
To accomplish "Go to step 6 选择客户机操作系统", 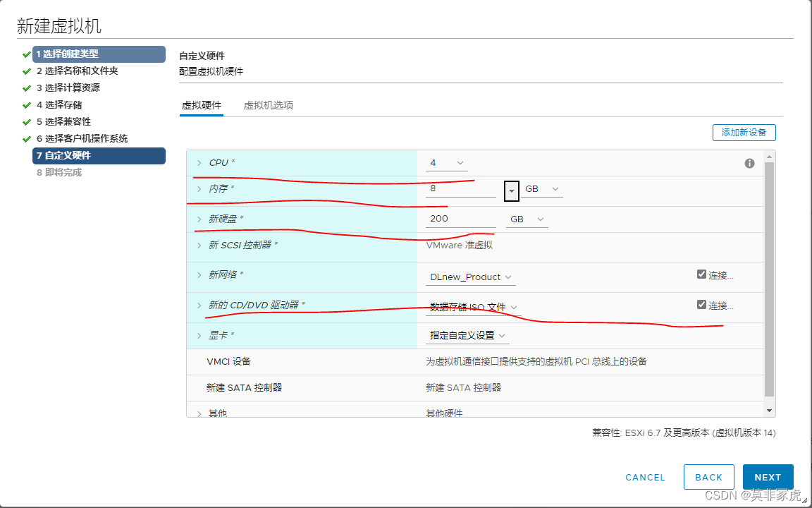I will 82,139.
